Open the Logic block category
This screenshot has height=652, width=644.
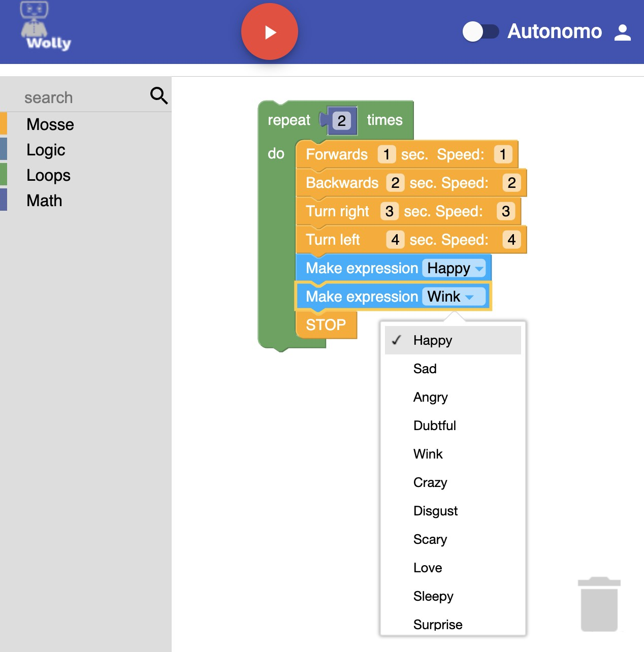click(x=46, y=150)
